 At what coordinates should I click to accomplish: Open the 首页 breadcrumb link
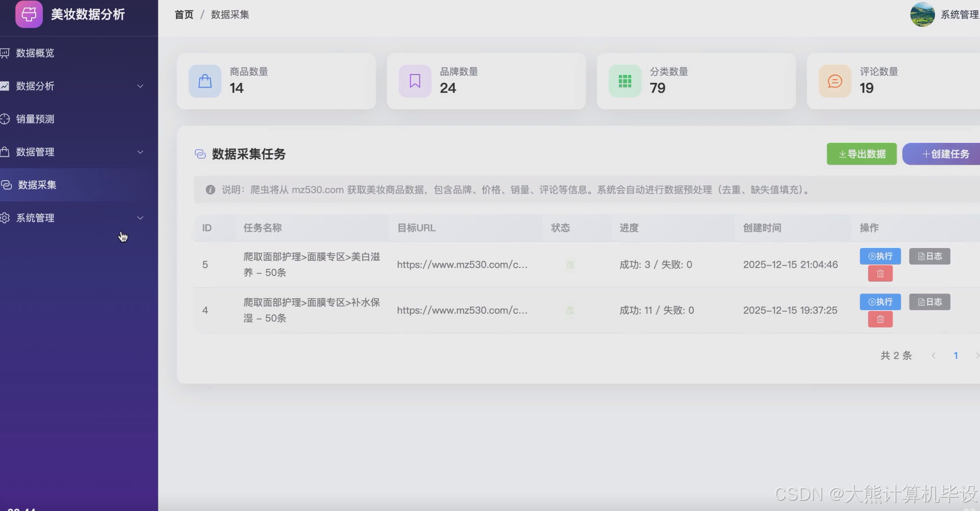point(184,14)
